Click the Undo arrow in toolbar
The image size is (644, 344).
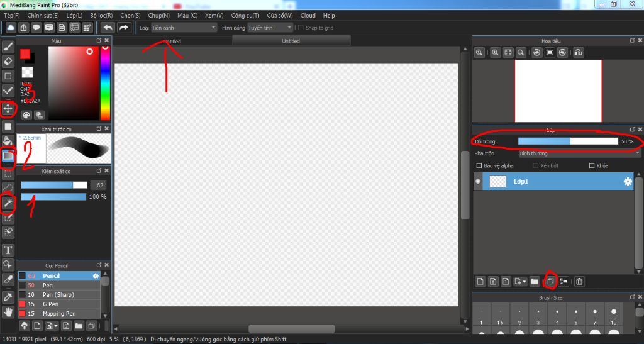pos(108,28)
